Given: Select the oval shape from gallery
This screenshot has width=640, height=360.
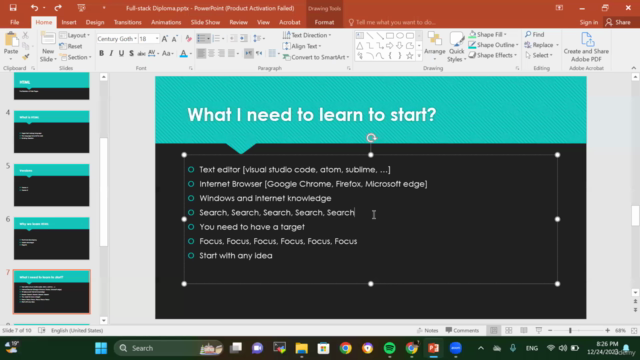Looking at the screenshot, I should tap(400, 36).
